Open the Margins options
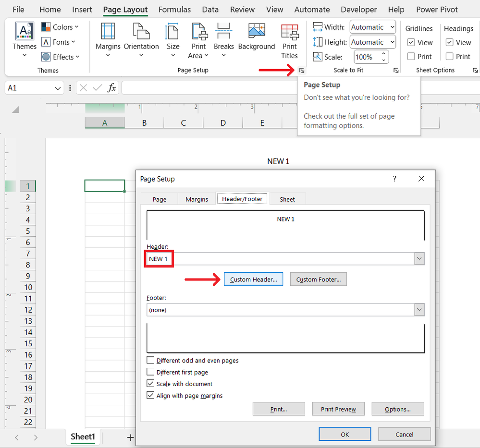Screen dimensions: 480x448 108,40
